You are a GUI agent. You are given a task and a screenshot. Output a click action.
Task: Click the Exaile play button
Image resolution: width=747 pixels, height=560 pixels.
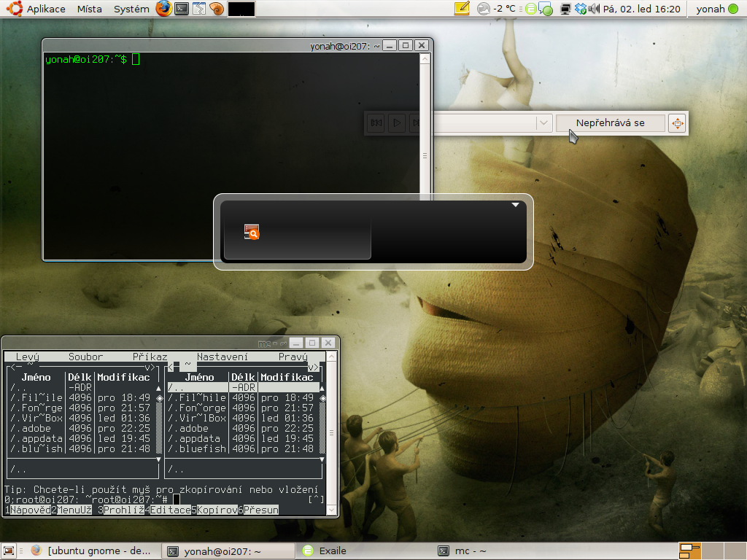(397, 122)
